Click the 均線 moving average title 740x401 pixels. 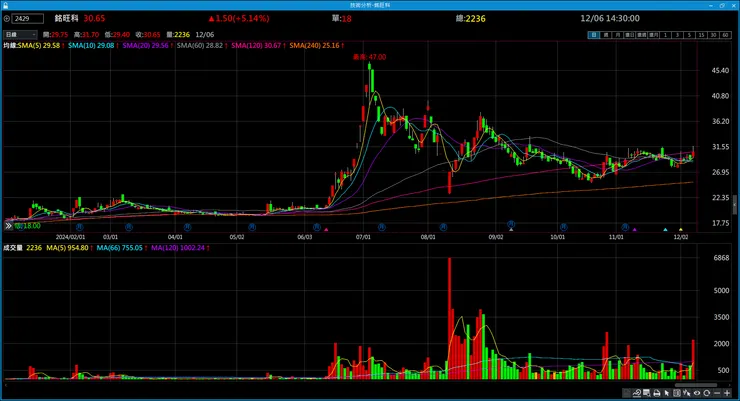pyautogui.click(x=10, y=45)
